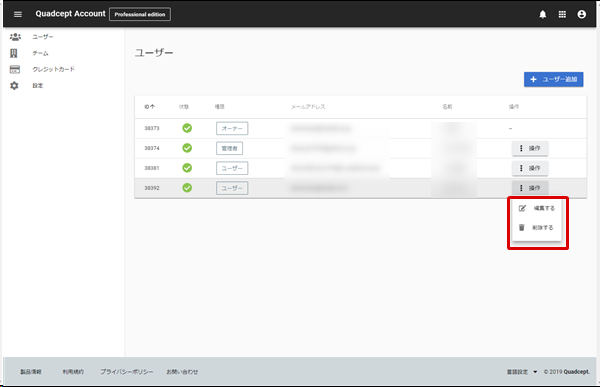The height and width of the screenshot is (387, 600).
Task: Sort the table by ID column header
Action: click(x=149, y=107)
